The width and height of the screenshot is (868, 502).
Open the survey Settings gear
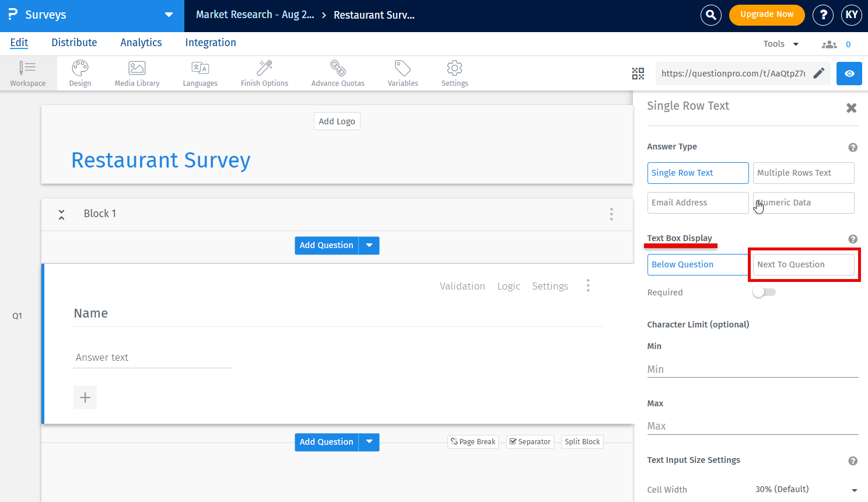point(454,73)
